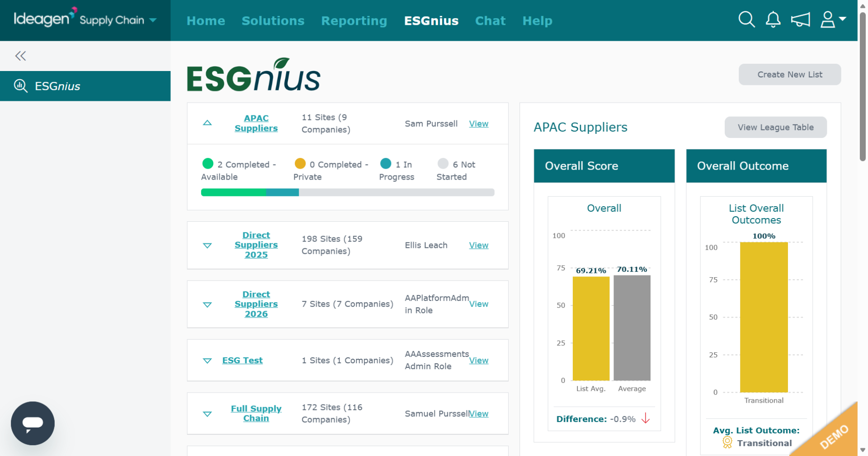This screenshot has height=456, width=868.
Task: Click the grey Not Started dot
Action: tap(443, 163)
